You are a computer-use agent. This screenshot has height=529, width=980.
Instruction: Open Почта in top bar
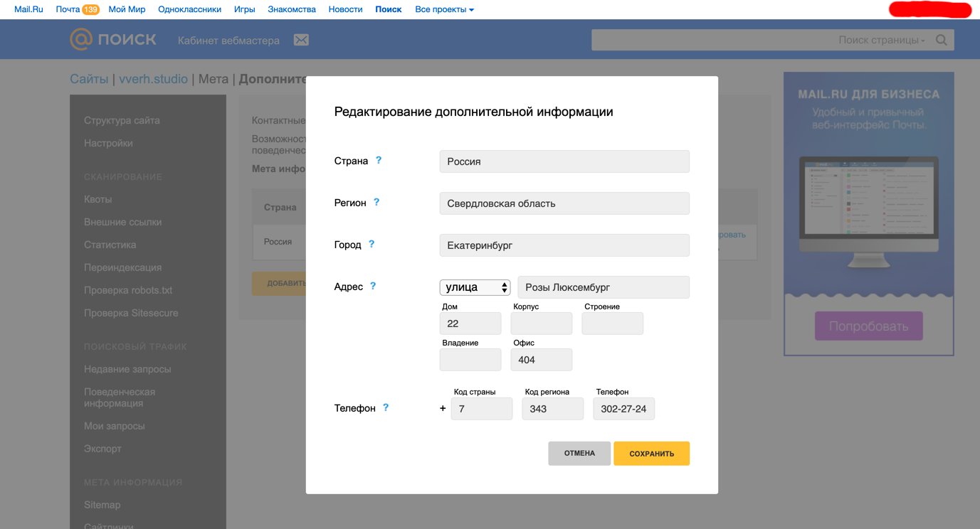pyautogui.click(x=68, y=9)
